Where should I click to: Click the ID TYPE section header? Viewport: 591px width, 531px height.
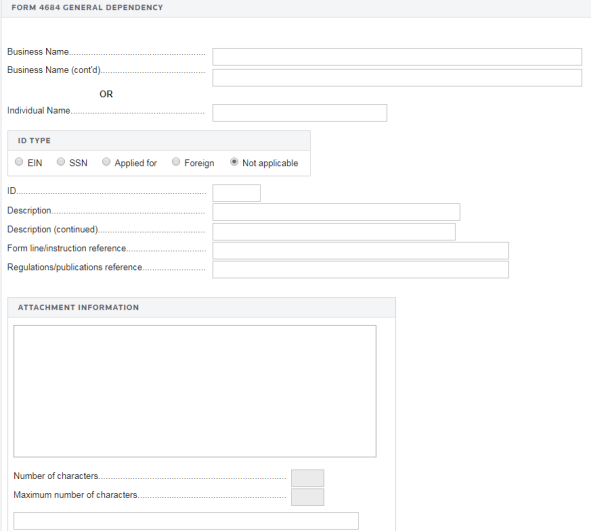34,141
